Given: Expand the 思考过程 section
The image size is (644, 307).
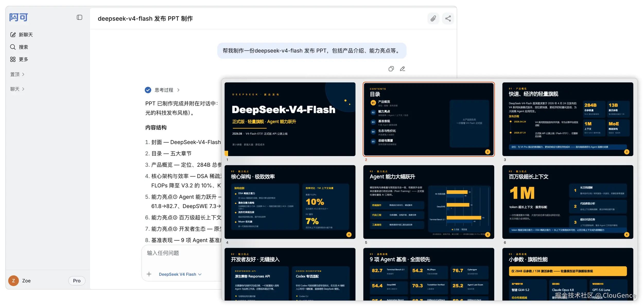Looking at the screenshot, I should [167, 90].
